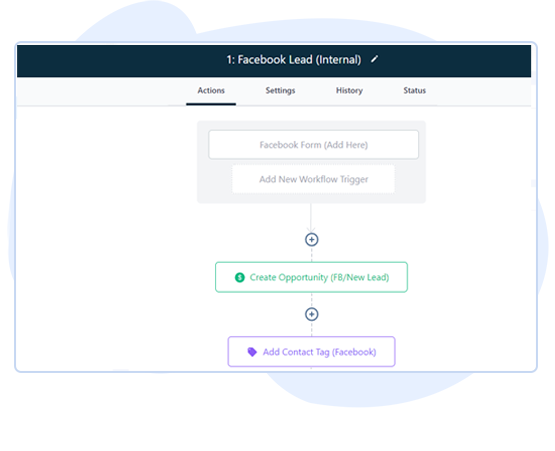The width and height of the screenshot is (555, 451).
Task: View the History tab
Action: click(349, 91)
